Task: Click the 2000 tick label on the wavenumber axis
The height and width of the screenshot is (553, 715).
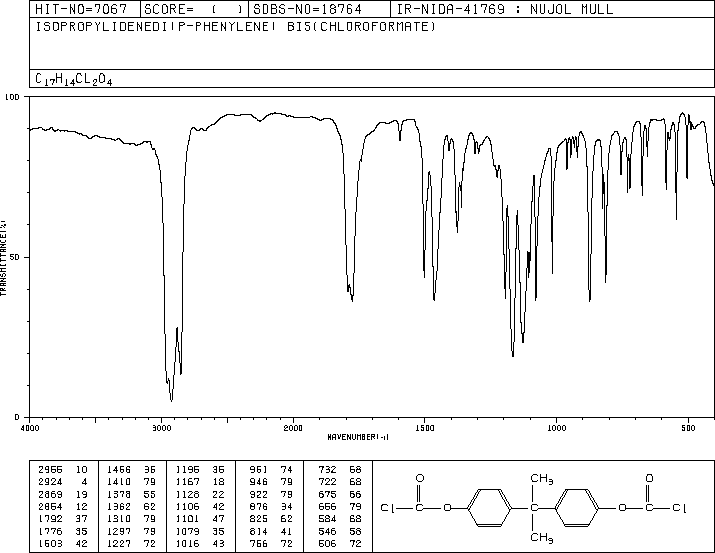Action: (x=293, y=428)
